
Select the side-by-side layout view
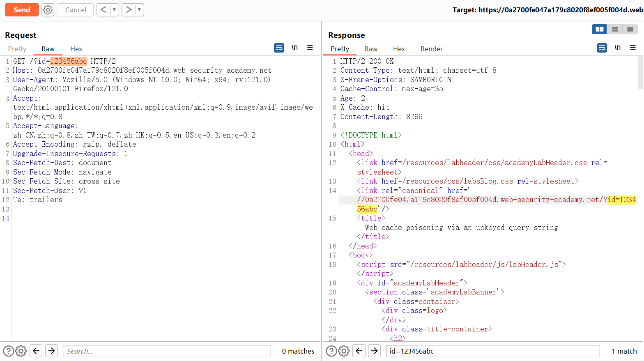(600, 29)
